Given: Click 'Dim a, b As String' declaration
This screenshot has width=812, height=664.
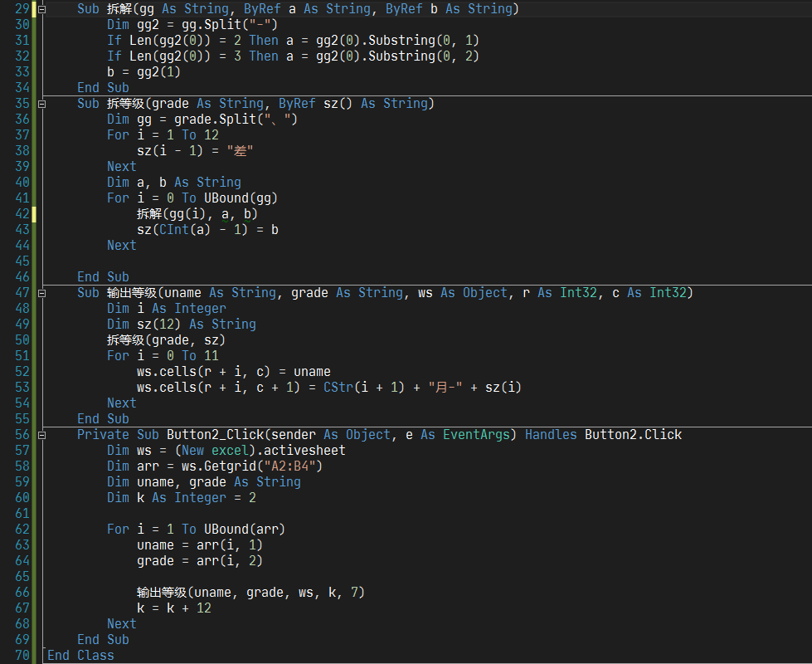Looking at the screenshot, I should click(174, 183).
